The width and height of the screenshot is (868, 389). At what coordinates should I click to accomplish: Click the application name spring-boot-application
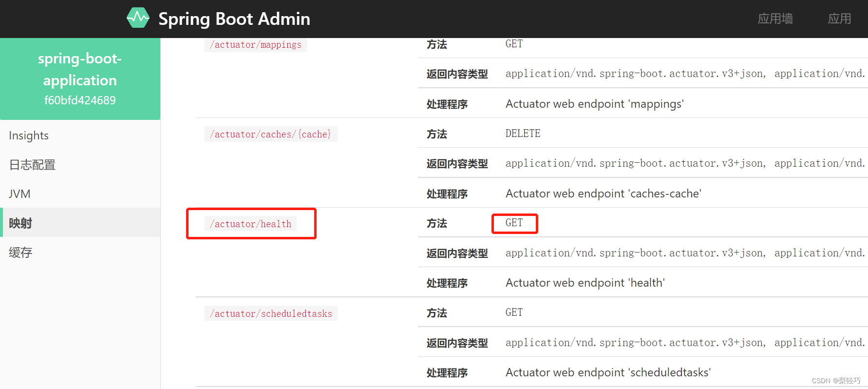[x=80, y=69]
